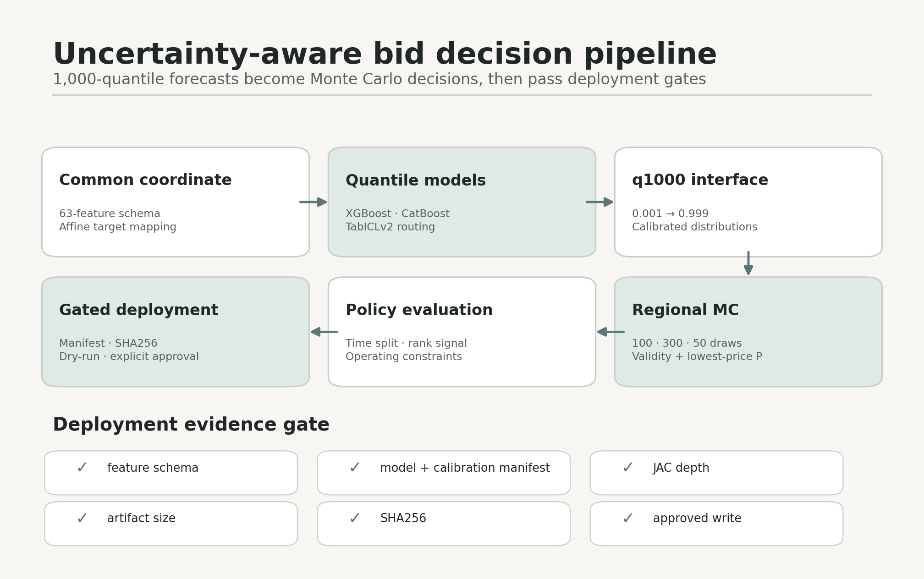
Task: Click the checkmark beside model + calibration manifest
Action: click(x=355, y=468)
